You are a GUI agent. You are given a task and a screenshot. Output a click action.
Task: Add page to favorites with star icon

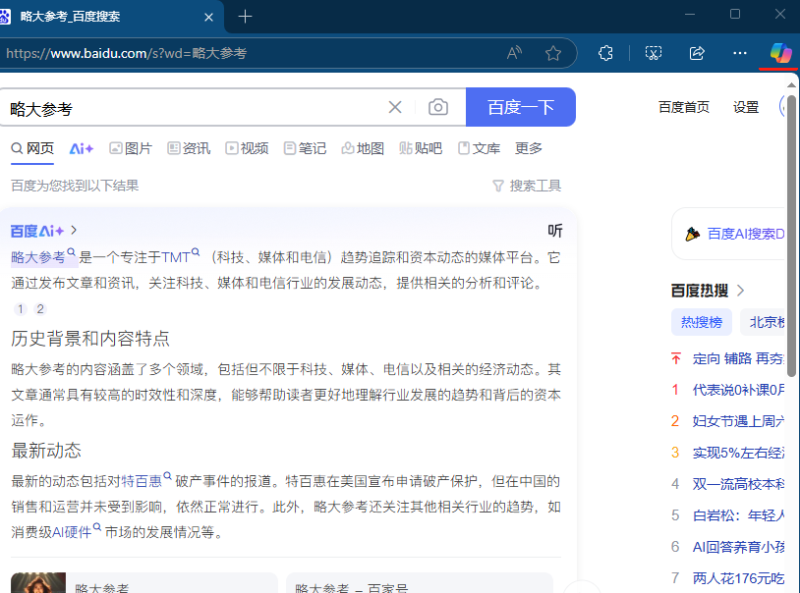(x=553, y=53)
